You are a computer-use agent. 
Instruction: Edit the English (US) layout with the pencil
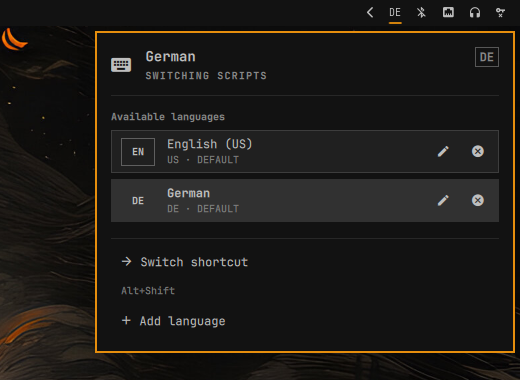coord(443,151)
